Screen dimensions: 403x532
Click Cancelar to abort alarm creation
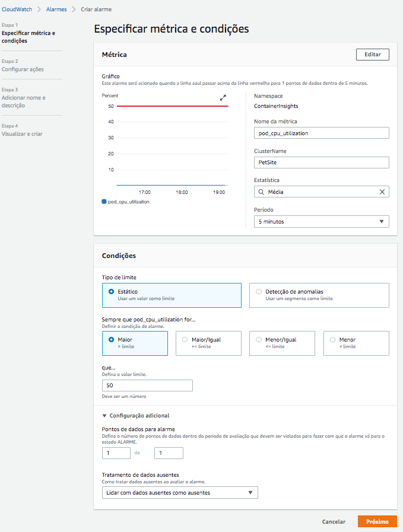(x=334, y=521)
